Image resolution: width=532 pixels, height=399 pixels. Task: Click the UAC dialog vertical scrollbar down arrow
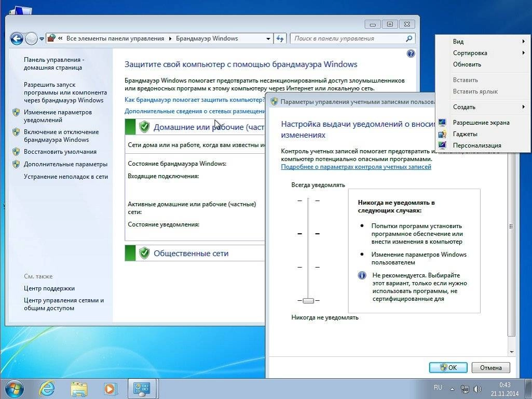coord(512,352)
